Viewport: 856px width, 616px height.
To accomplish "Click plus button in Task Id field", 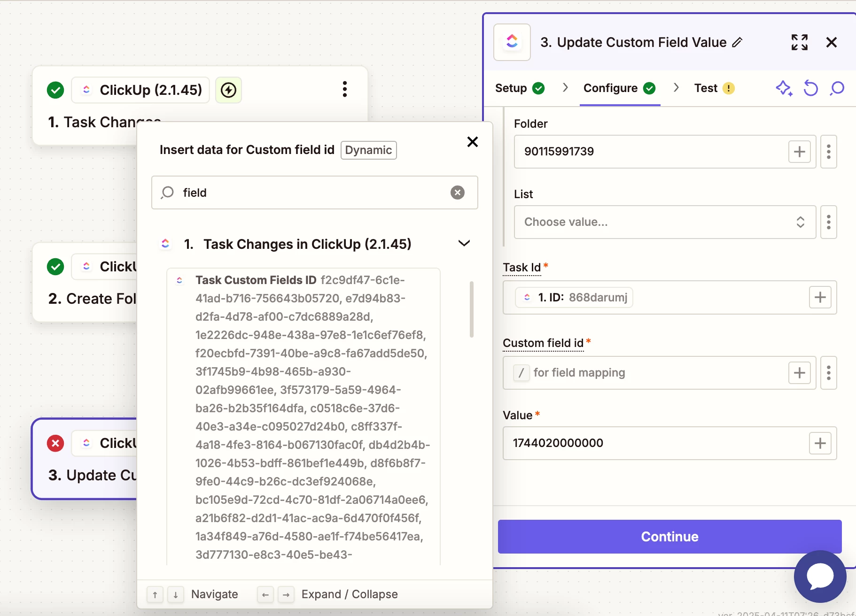I will click(820, 297).
